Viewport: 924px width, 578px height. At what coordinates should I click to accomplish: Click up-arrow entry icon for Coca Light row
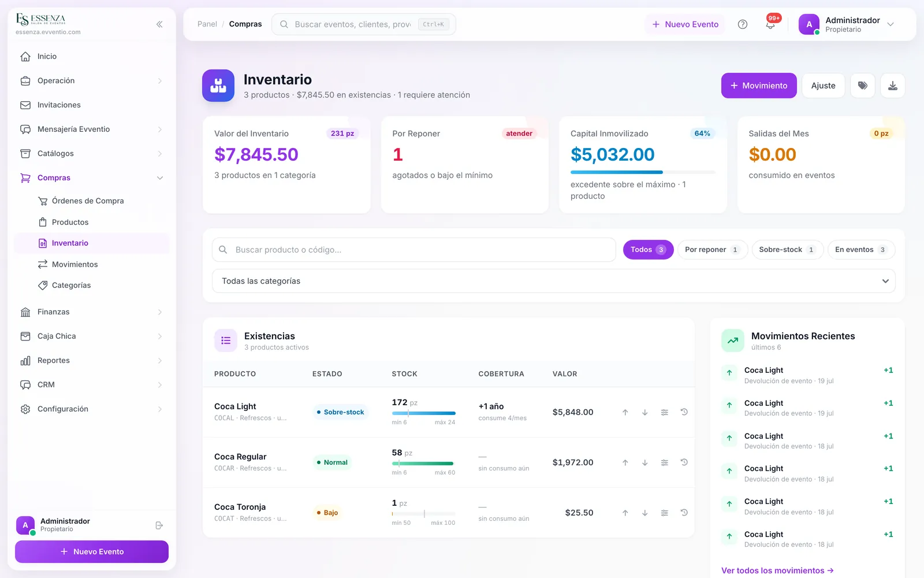point(625,412)
